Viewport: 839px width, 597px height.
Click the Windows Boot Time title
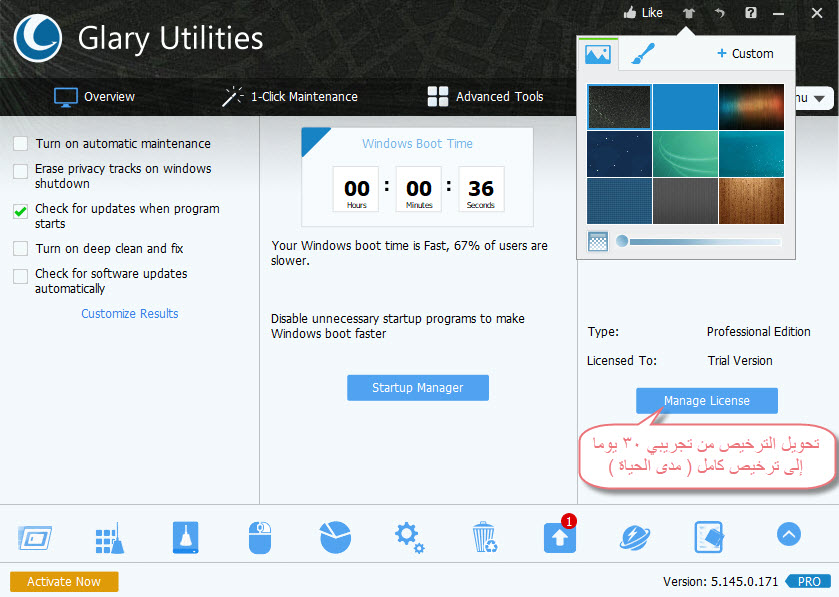(x=417, y=143)
